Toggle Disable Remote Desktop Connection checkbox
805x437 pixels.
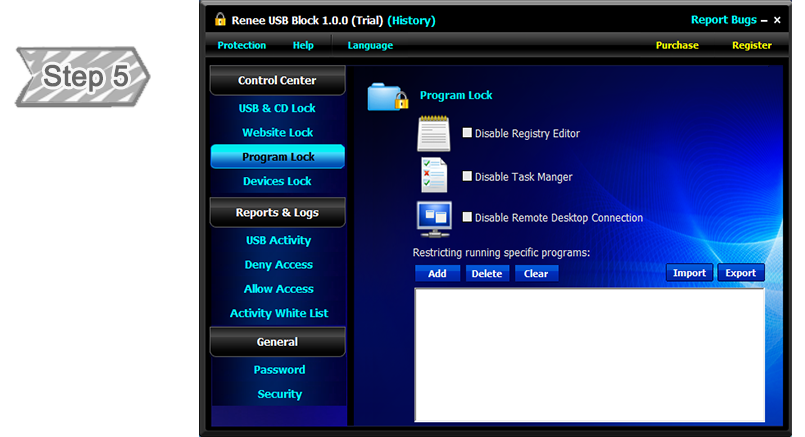467,217
